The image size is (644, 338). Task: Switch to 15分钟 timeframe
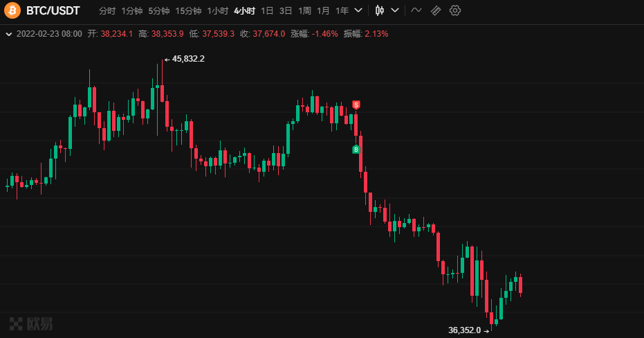coord(188,10)
